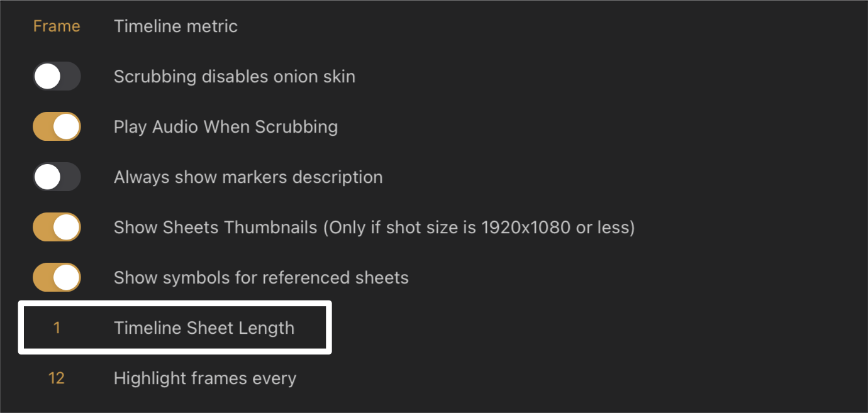
Task: Enable Scrubbing disables onion skin switch
Action: pyautogui.click(x=57, y=77)
